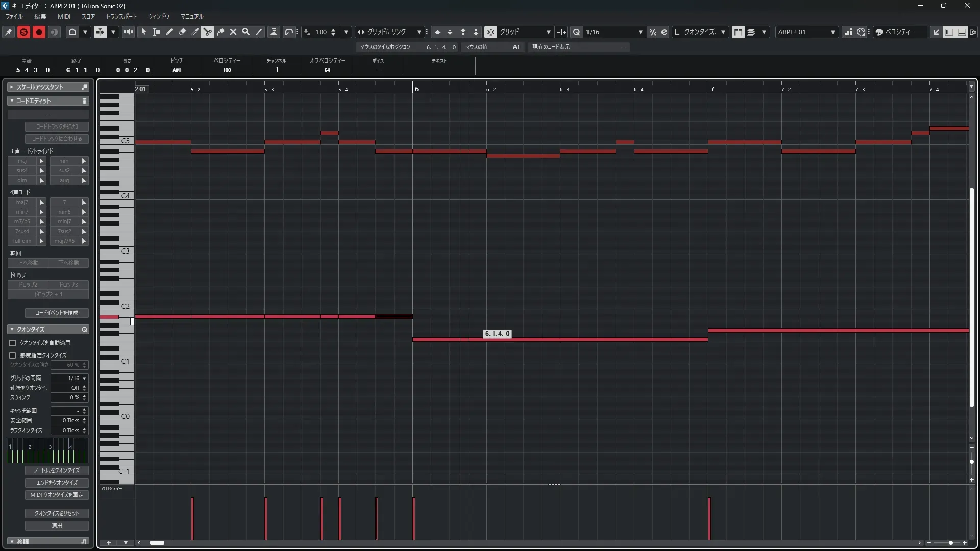Viewport: 980px width, 551px height.
Task: Toggle acoustic feedback speaker icon
Action: click(x=128, y=32)
